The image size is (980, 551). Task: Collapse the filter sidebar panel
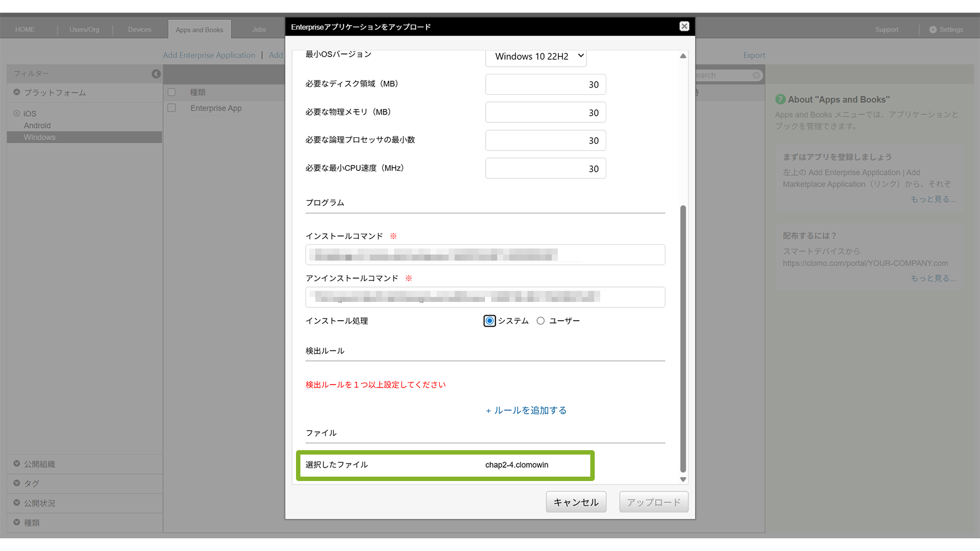[156, 74]
